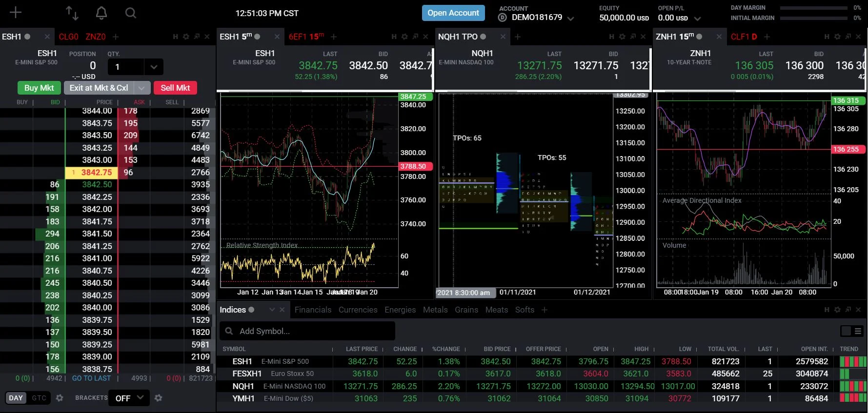Click the Open Account button
The width and height of the screenshot is (868, 413).
453,13
